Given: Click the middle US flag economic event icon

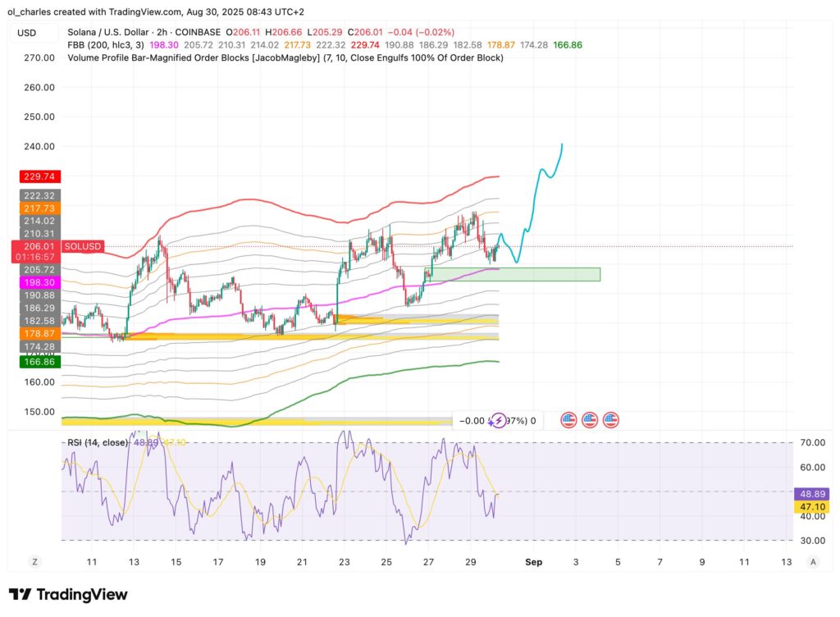Looking at the screenshot, I should 590,420.
